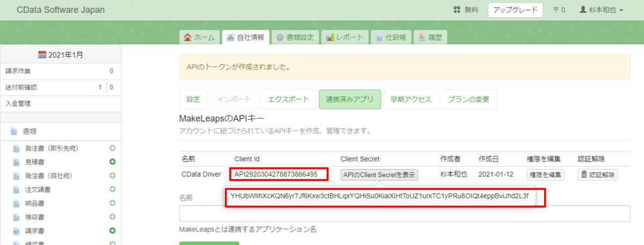This screenshot has height=245, width=644.
Task: Click the plus icon next to 発注書（自社宛）
Action: pyautogui.click(x=113, y=175)
